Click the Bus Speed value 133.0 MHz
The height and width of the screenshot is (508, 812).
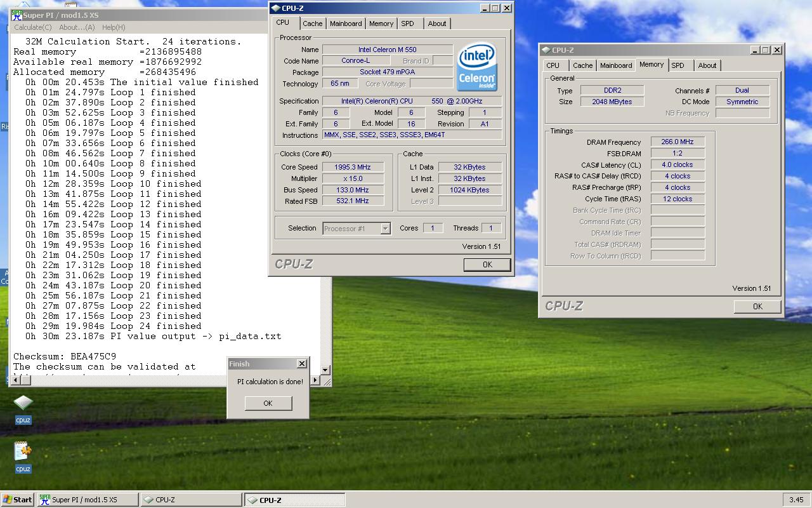click(x=352, y=190)
